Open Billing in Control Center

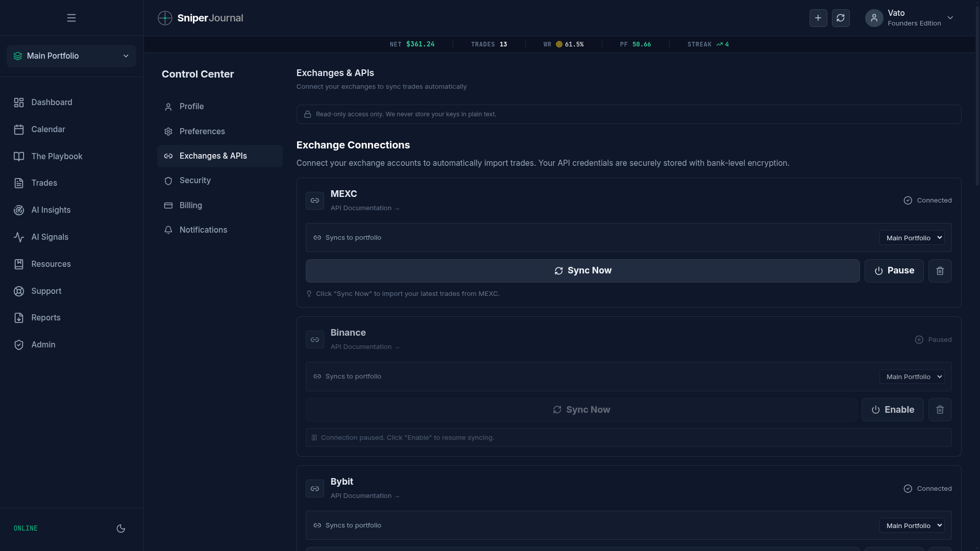pyautogui.click(x=219, y=206)
